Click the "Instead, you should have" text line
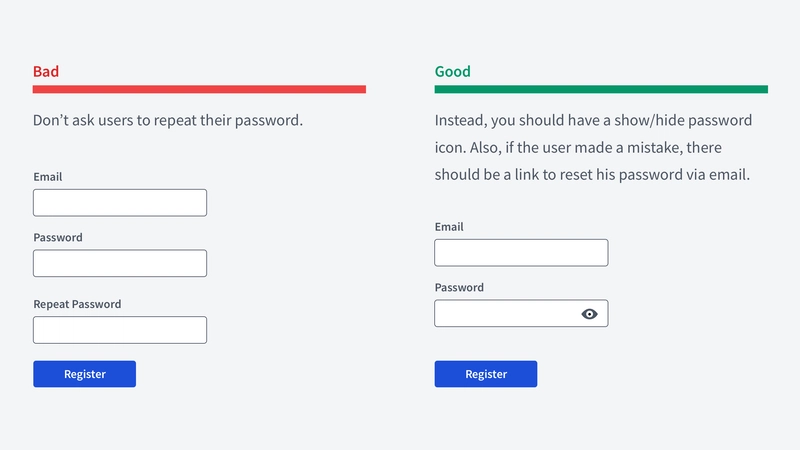The width and height of the screenshot is (800, 450). tap(593, 120)
